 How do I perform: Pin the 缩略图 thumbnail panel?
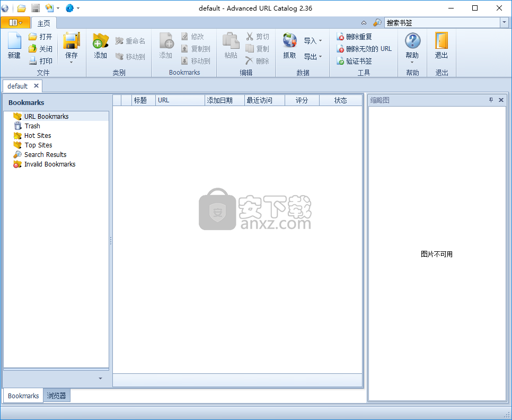491,100
